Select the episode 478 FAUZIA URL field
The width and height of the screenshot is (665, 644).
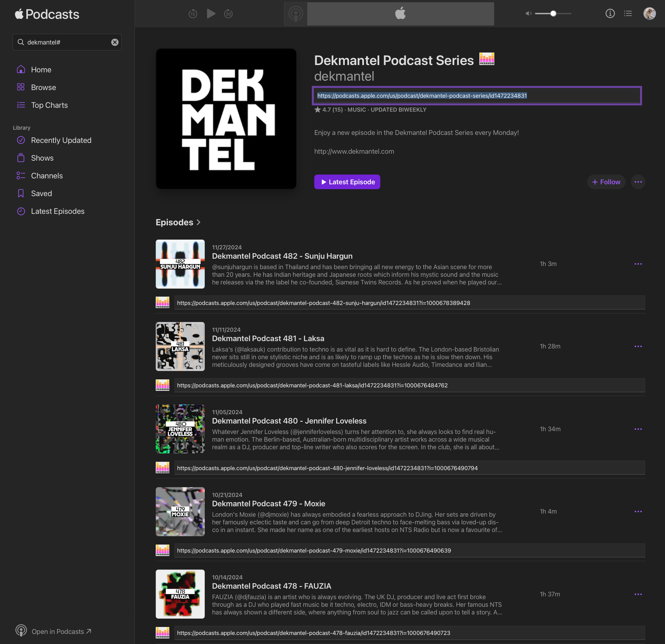pyautogui.click(x=409, y=633)
